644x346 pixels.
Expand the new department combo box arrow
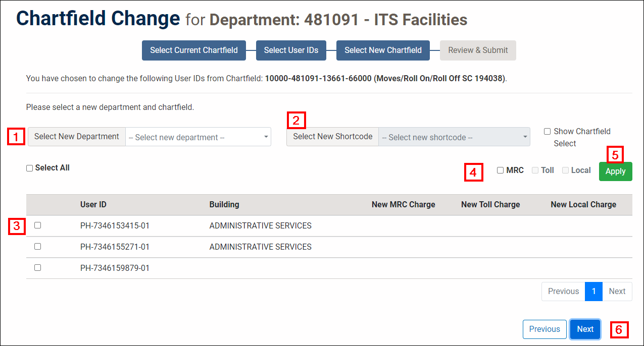click(x=266, y=137)
